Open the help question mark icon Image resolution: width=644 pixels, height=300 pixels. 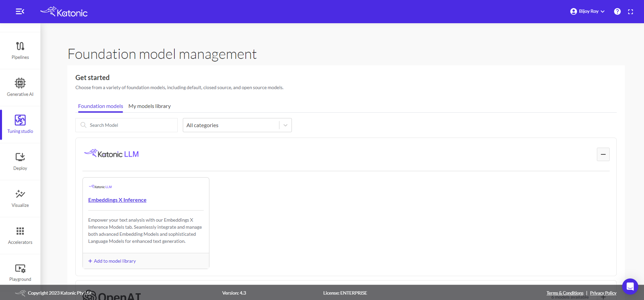pos(617,11)
